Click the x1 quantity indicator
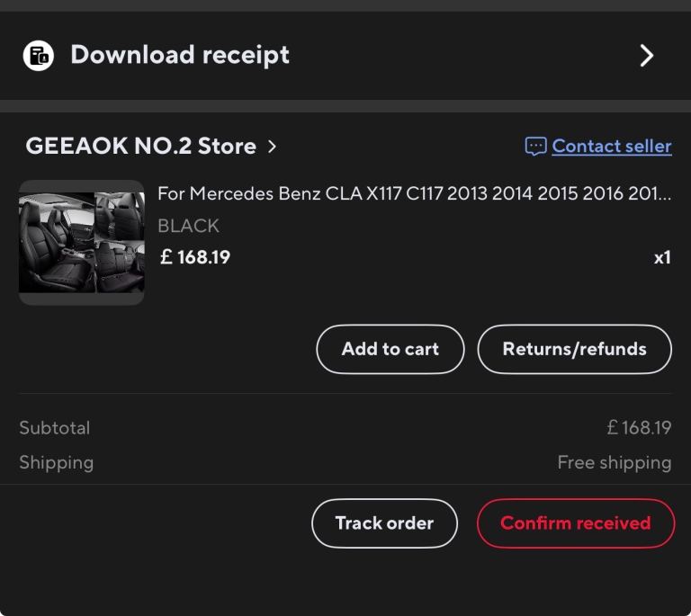Viewport: 691px width, 616px height. 662,258
